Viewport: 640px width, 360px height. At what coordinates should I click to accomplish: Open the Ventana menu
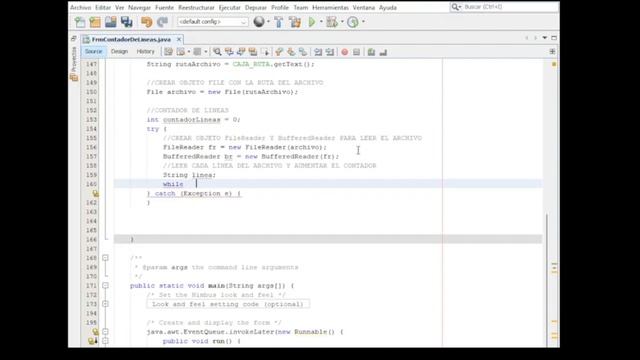pos(364,7)
